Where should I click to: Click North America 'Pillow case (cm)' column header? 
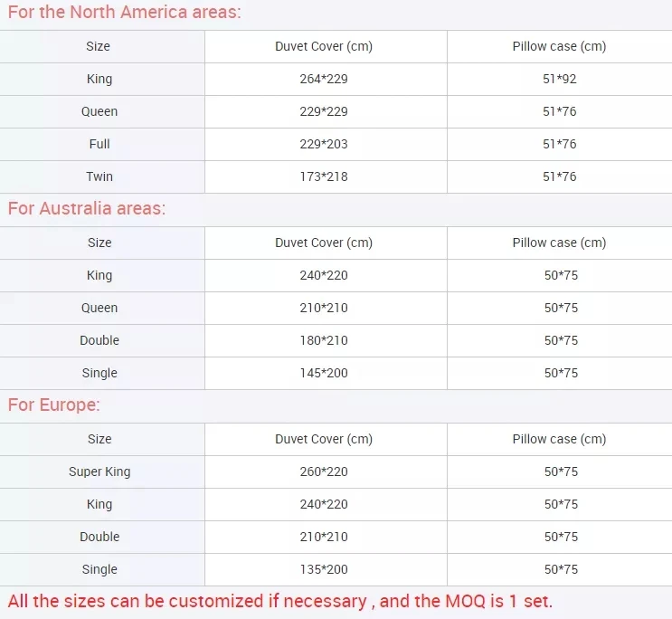click(x=559, y=46)
